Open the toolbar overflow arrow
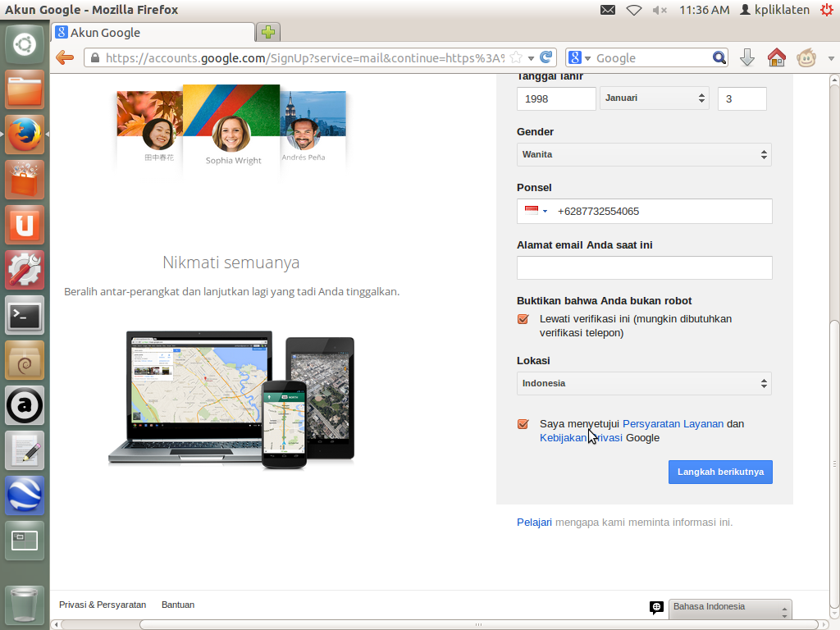Viewport: 840px width, 630px height. tap(831, 58)
